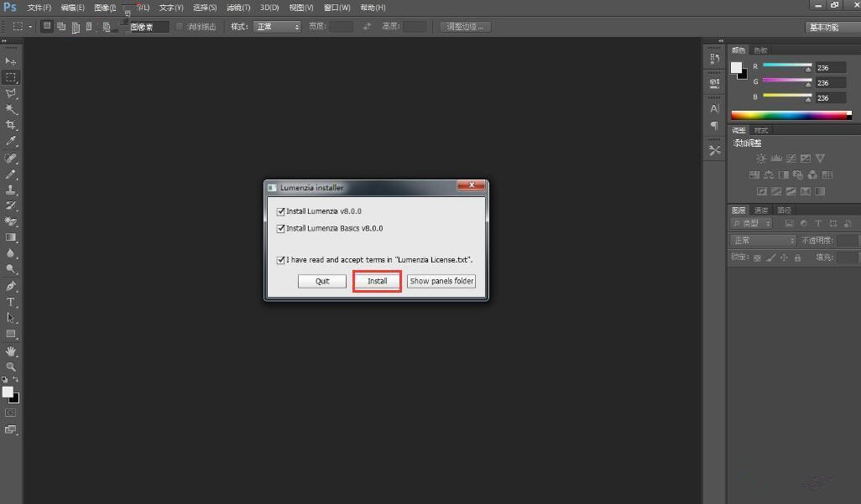The height and width of the screenshot is (504, 861).
Task: Add a Vibrance adjustment
Action: 821,158
